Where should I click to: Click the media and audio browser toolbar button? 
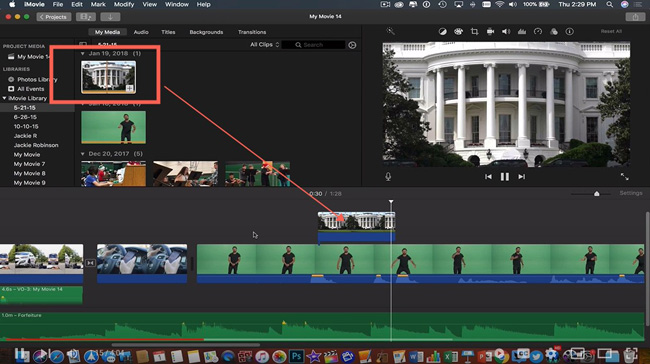coord(86,17)
